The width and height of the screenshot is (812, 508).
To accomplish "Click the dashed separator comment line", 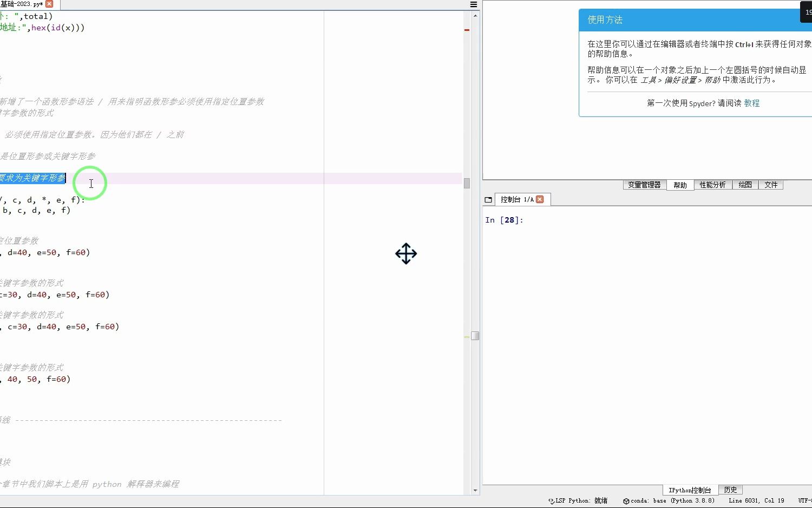I will [x=141, y=420].
